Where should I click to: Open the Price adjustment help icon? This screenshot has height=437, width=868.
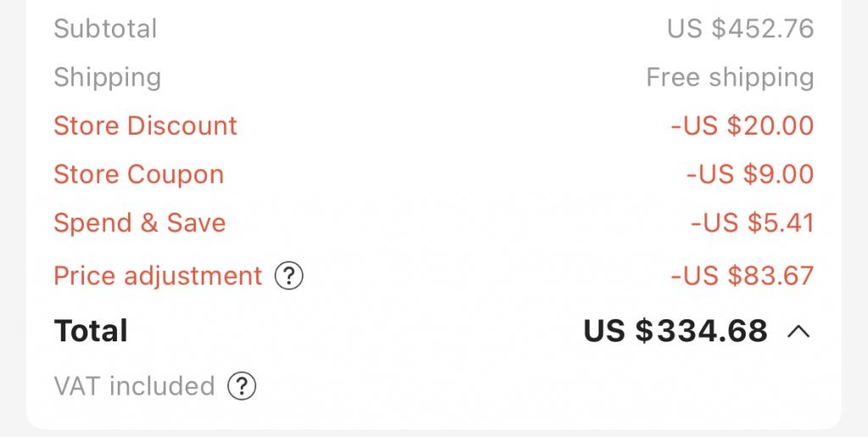[290, 276]
